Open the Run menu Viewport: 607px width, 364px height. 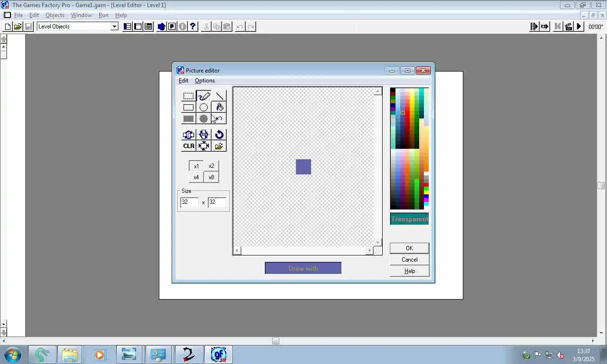pos(103,15)
